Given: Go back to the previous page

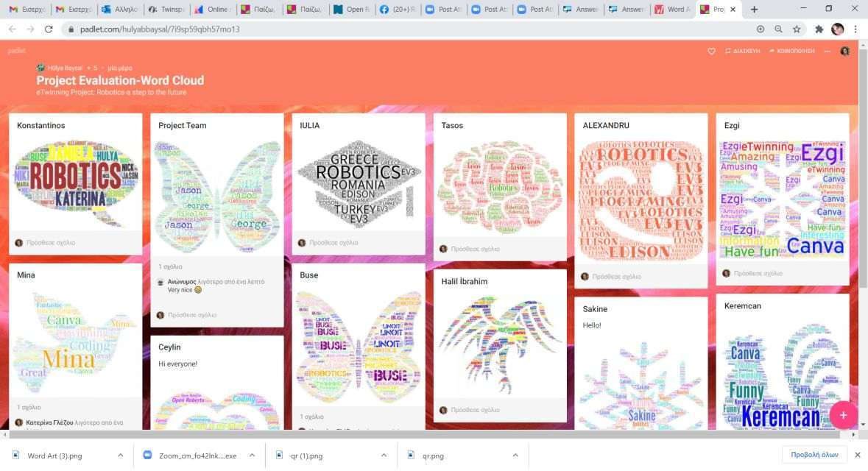Looking at the screenshot, I should coord(13,29).
